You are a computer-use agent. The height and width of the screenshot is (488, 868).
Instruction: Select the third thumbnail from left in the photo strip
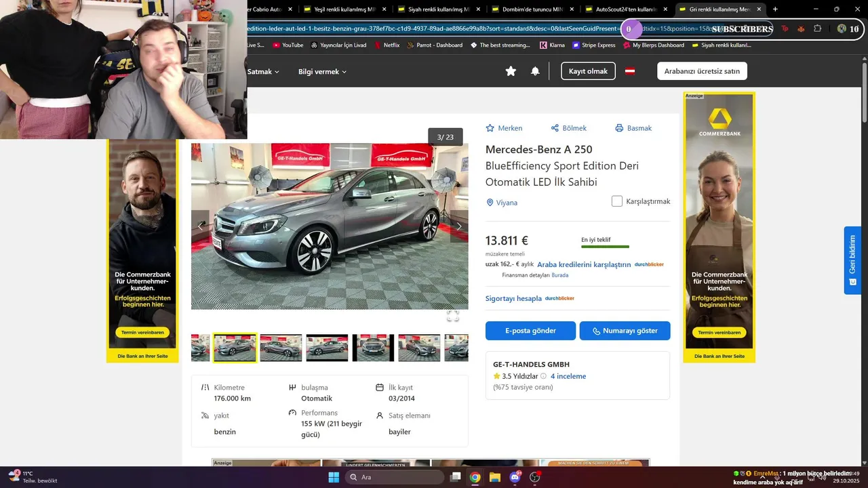pyautogui.click(x=281, y=348)
